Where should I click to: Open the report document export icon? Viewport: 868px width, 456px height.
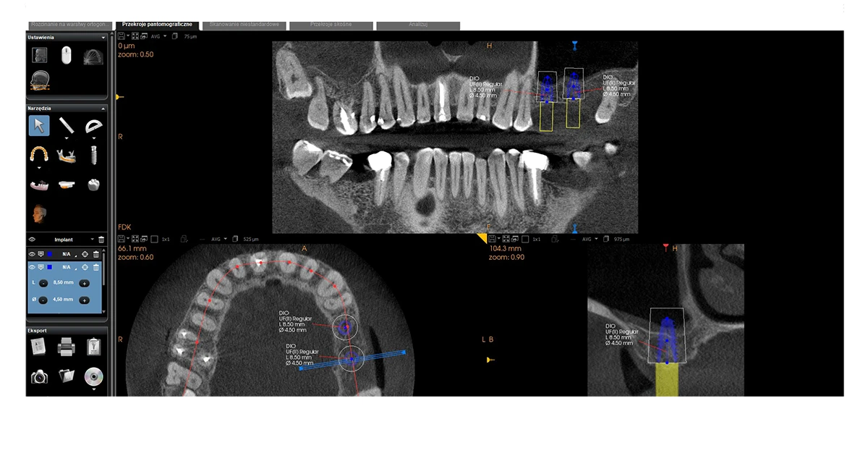point(38,347)
